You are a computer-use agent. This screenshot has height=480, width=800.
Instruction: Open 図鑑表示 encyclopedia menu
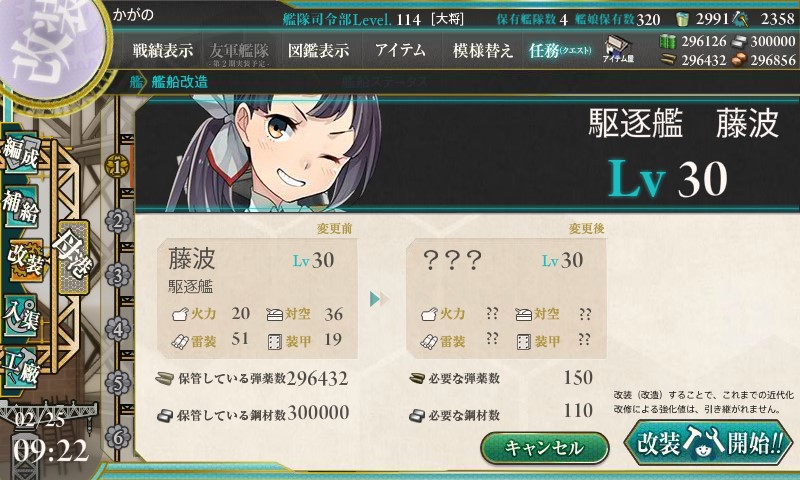(318, 50)
